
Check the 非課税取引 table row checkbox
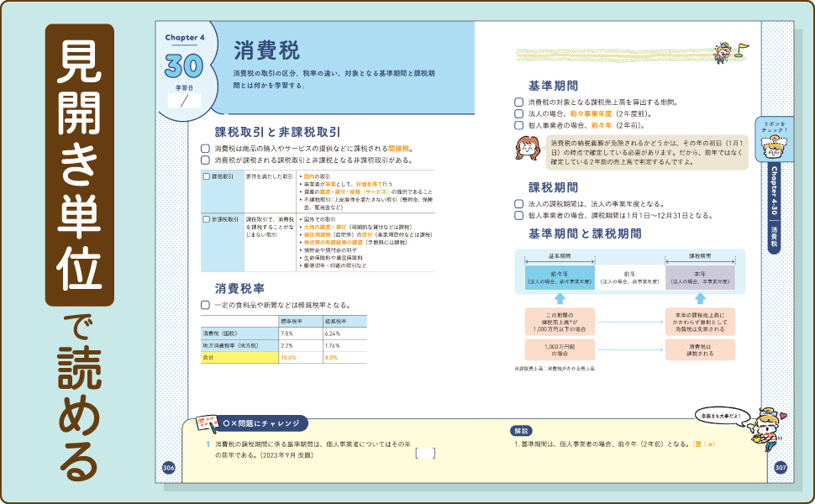tap(207, 219)
